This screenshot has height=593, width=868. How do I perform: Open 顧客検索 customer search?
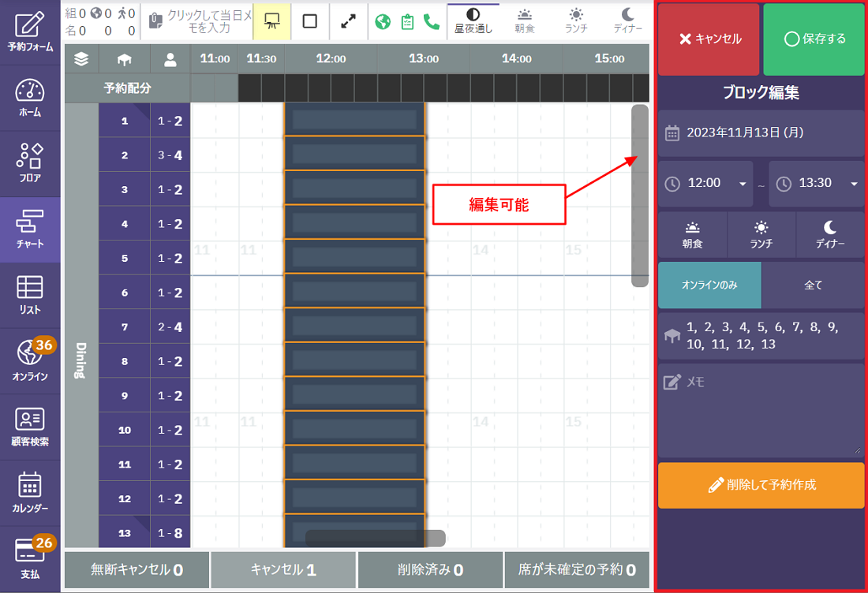point(30,427)
